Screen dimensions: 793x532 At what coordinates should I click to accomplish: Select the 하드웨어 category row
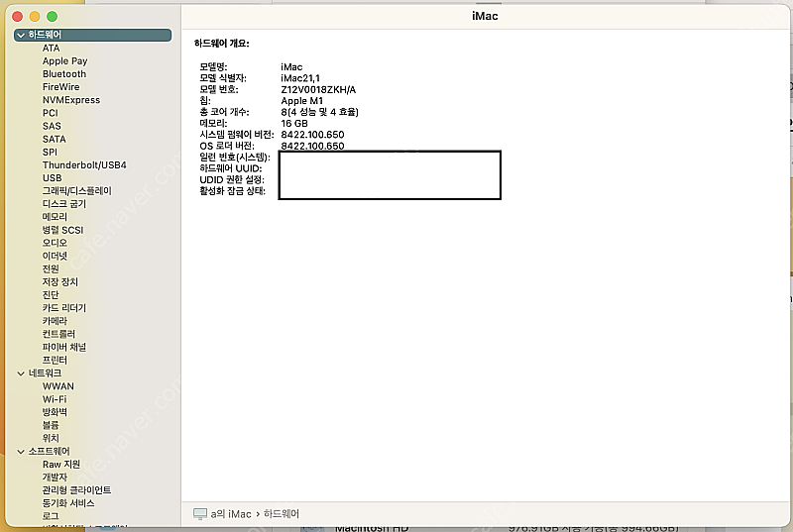click(92, 35)
